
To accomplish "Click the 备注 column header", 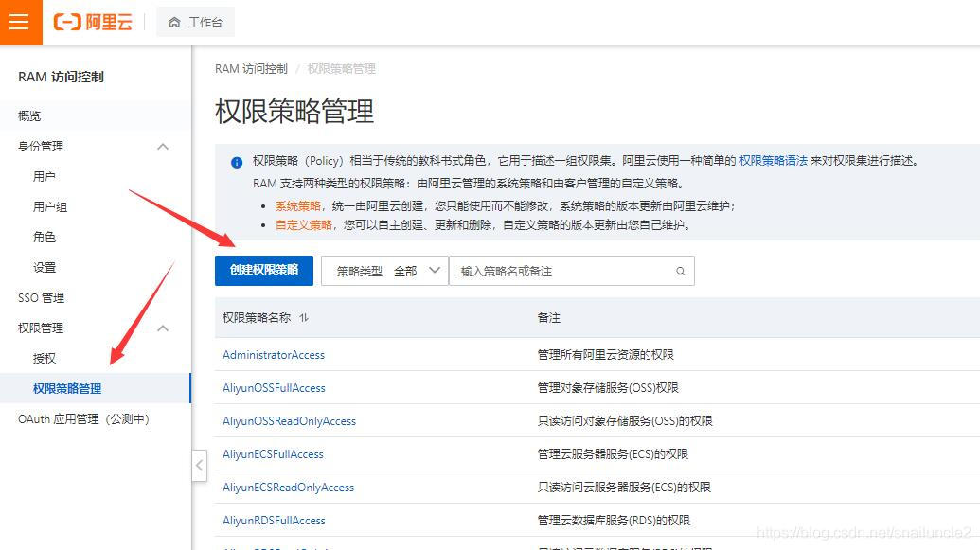I will 549,318.
